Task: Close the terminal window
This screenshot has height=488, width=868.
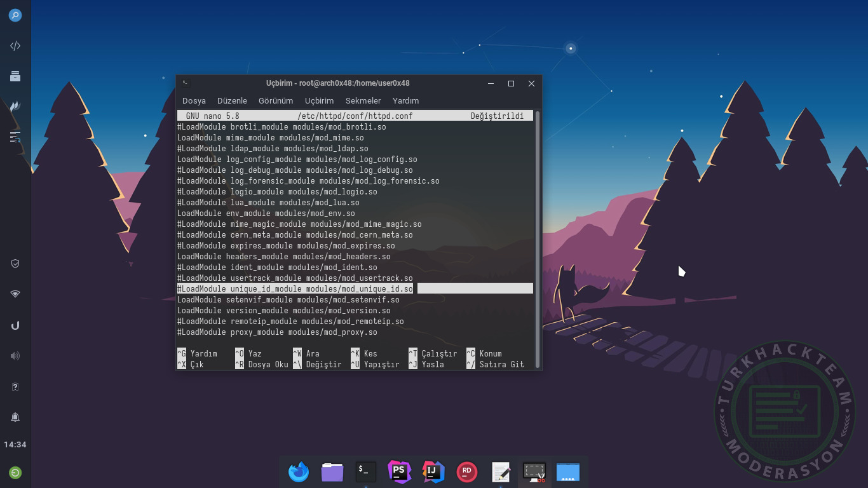Action: click(531, 83)
